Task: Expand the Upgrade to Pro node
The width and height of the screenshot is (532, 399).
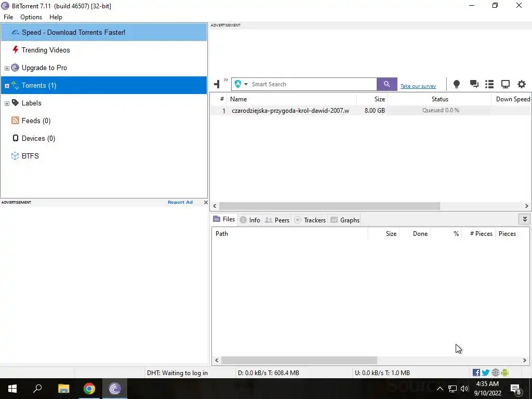Action: (x=7, y=68)
